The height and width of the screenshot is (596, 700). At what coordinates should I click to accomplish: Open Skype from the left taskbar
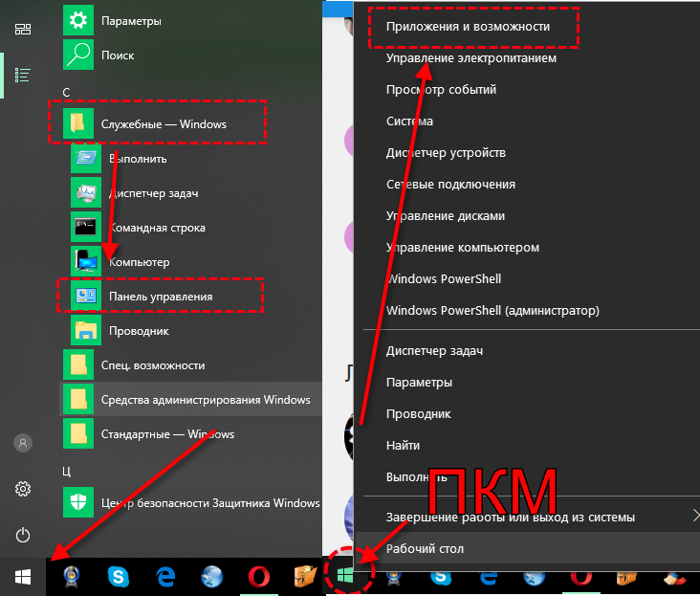click(x=119, y=577)
